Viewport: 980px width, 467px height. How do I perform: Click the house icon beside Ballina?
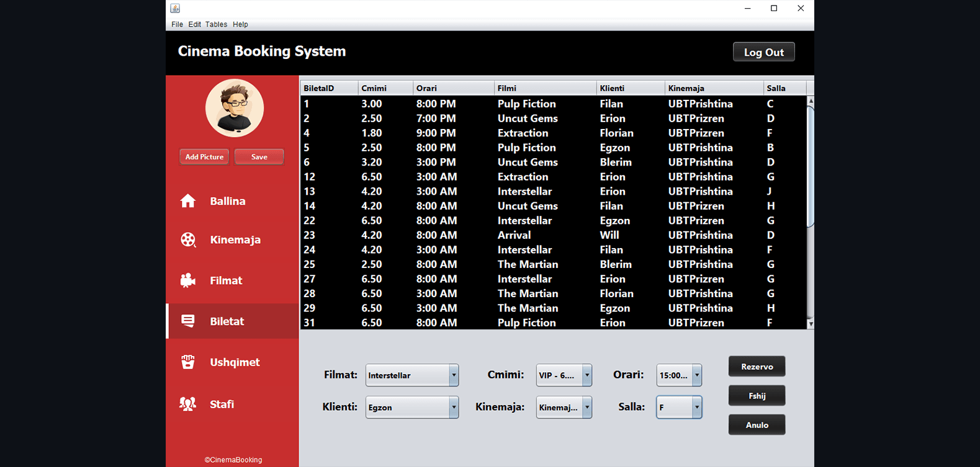[x=188, y=201]
